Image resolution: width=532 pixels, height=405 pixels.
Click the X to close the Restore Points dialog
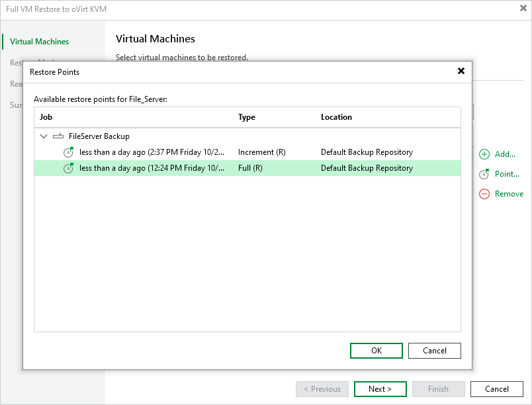pyautogui.click(x=461, y=71)
